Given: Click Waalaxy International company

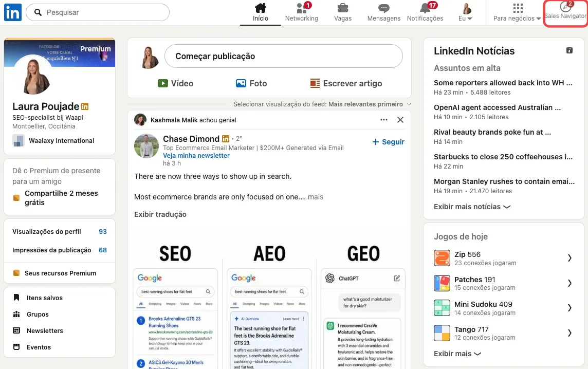Looking at the screenshot, I should (53, 141).
